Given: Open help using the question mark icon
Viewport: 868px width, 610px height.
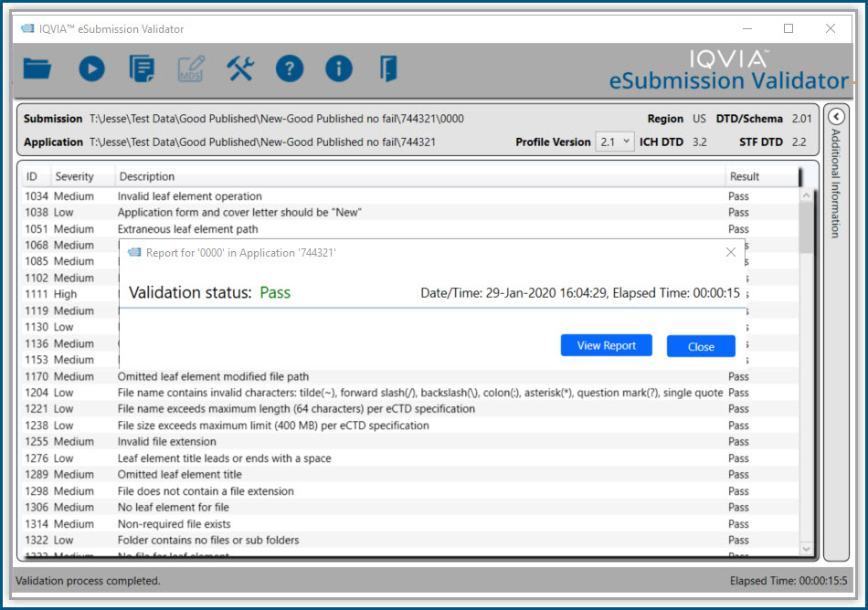Looking at the screenshot, I should pos(290,68).
